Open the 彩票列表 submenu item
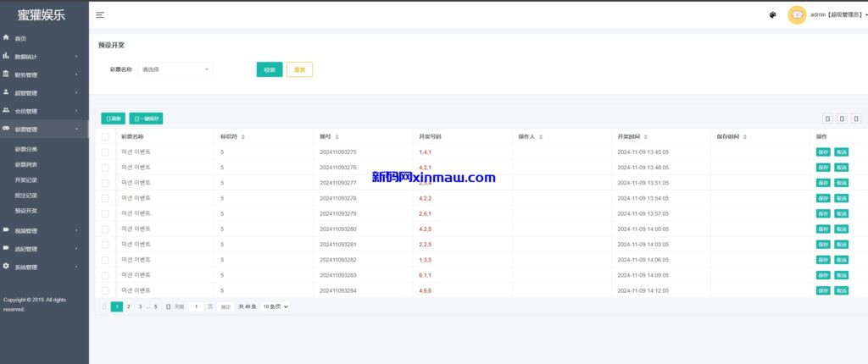Image resolution: width=868 pixels, height=364 pixels. (26, 165)
